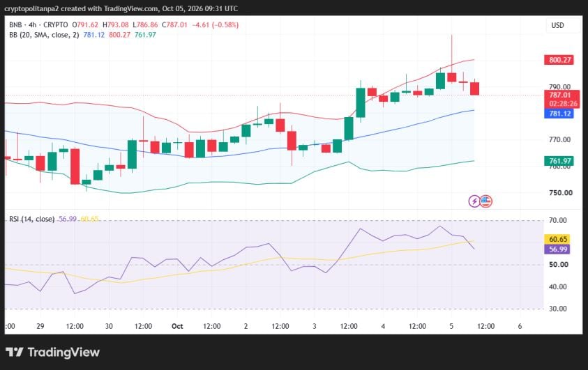
Task: Click the 29 date label on time axis
Action: pos(40,326)
